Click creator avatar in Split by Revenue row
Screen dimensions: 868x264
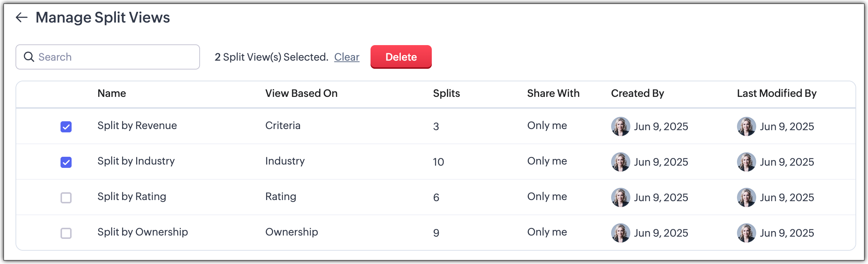point(620,126)
